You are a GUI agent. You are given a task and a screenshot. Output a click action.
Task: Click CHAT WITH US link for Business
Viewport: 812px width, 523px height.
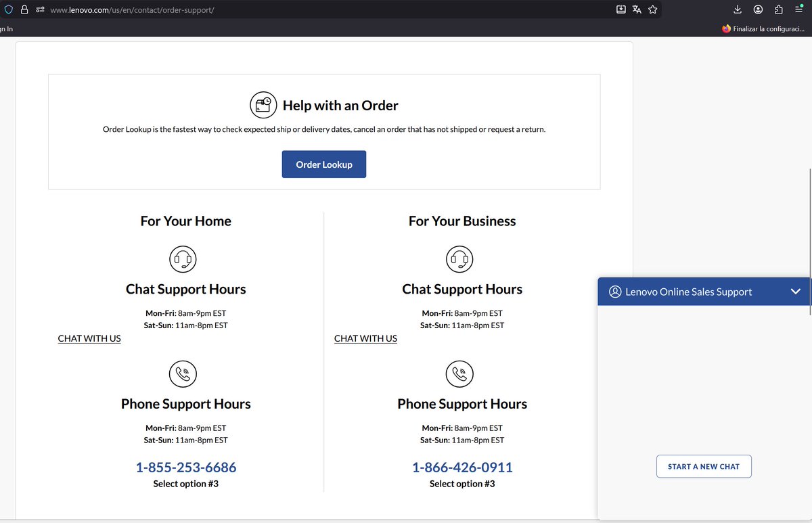coord(365,338)
